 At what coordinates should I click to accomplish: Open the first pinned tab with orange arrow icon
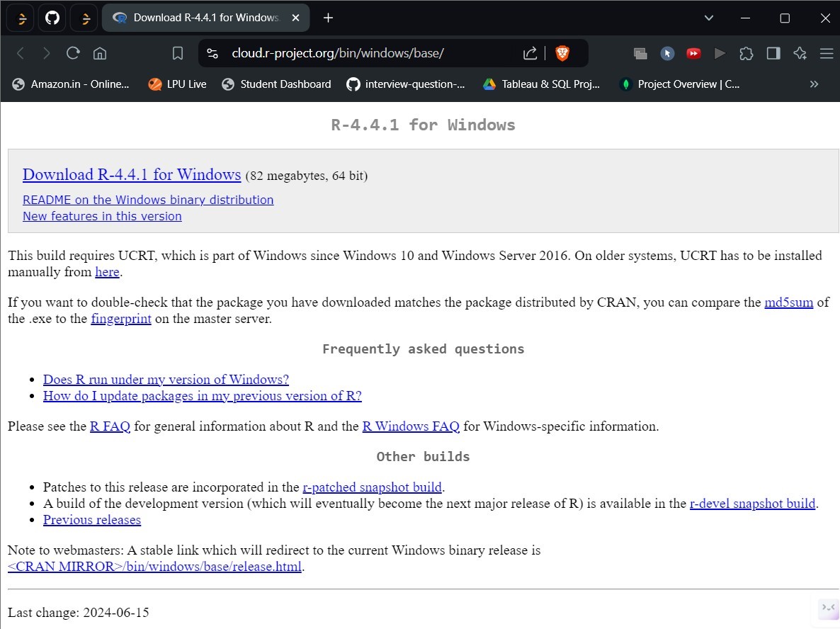[21, 18]
